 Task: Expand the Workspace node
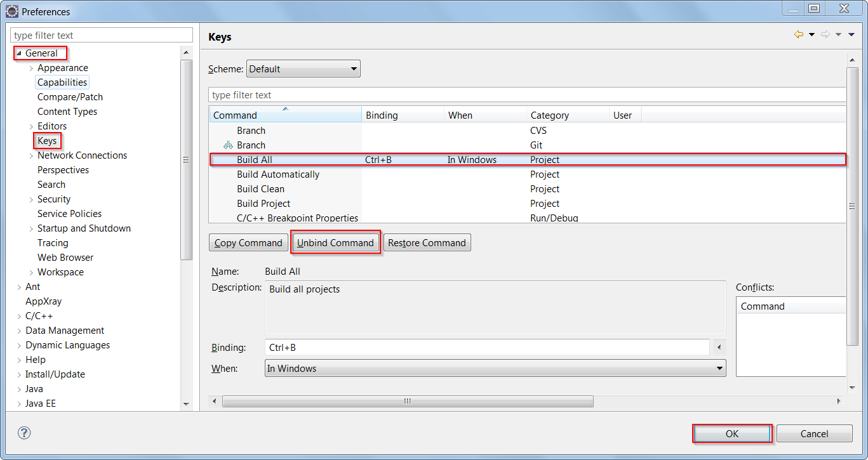point(31,272)
